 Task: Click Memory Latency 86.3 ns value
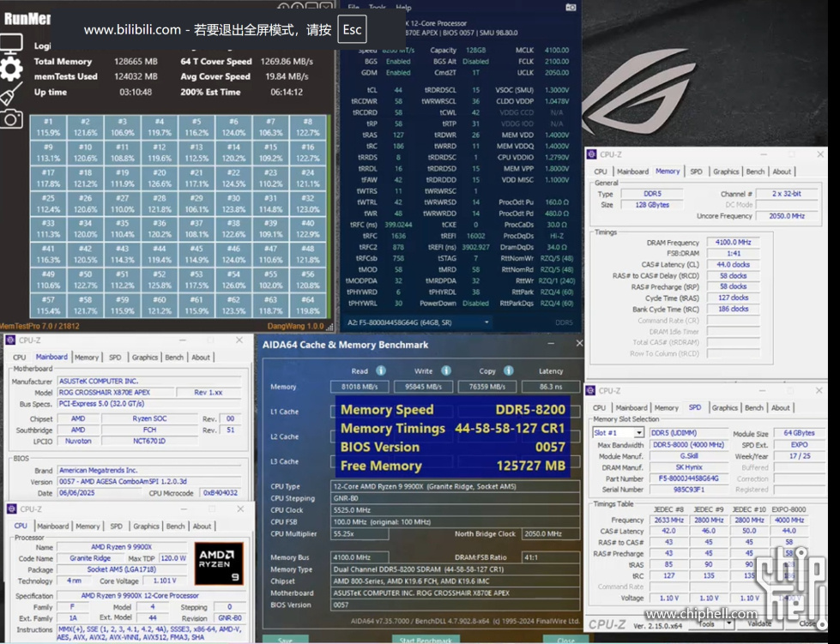[x=551, y=387]
